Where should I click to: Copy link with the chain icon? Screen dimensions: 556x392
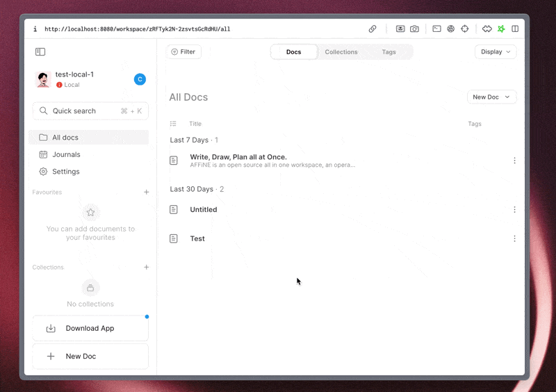click(373, 29)
